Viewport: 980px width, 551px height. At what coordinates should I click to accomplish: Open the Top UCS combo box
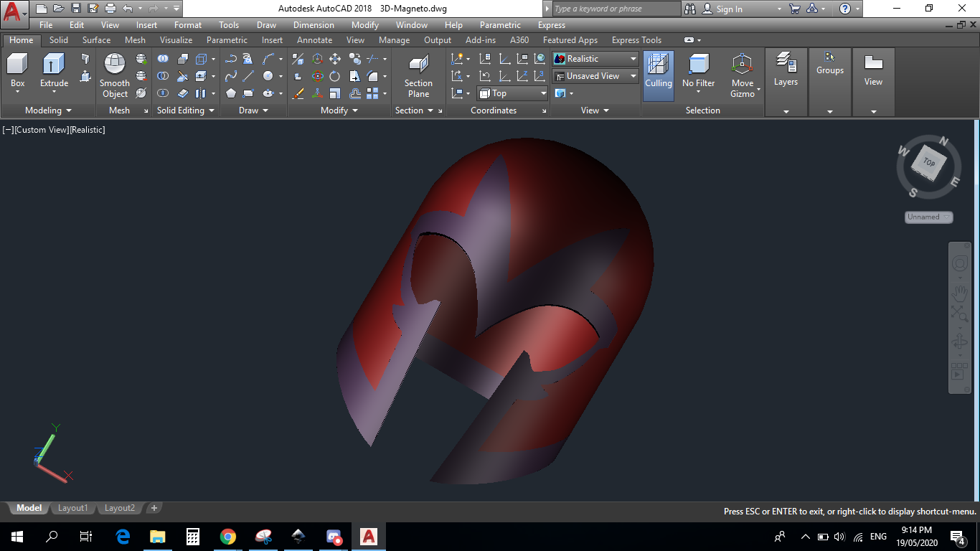(513, 93)
